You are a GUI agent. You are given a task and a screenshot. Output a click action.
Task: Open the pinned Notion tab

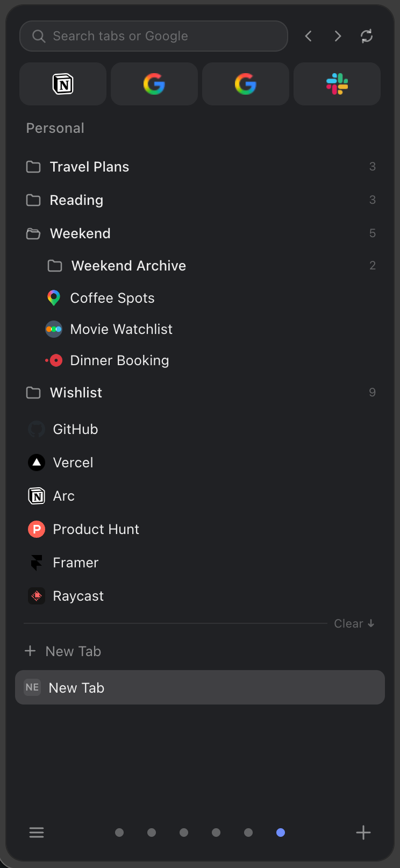click(62, 84)
